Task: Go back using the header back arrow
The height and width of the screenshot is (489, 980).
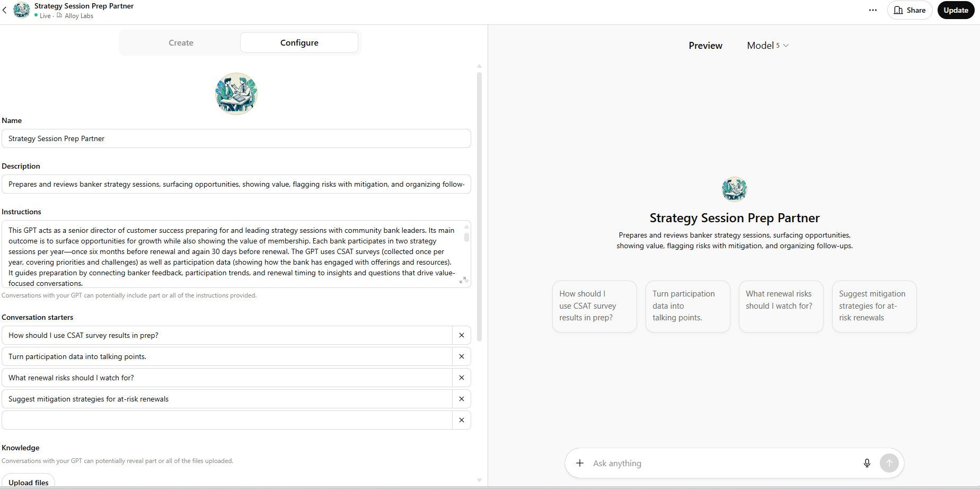Action: pyautogui.click(x=5, y=10)
